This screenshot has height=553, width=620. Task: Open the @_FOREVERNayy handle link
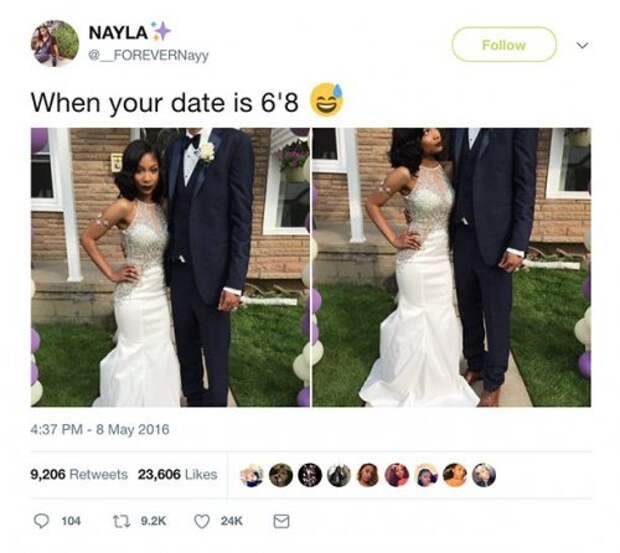148,55
